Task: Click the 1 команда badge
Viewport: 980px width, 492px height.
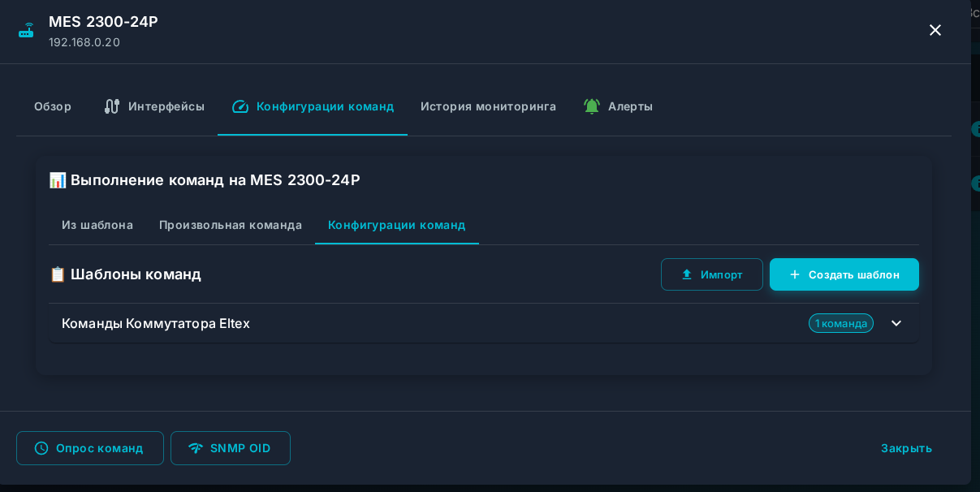Action: coord(841,323)
